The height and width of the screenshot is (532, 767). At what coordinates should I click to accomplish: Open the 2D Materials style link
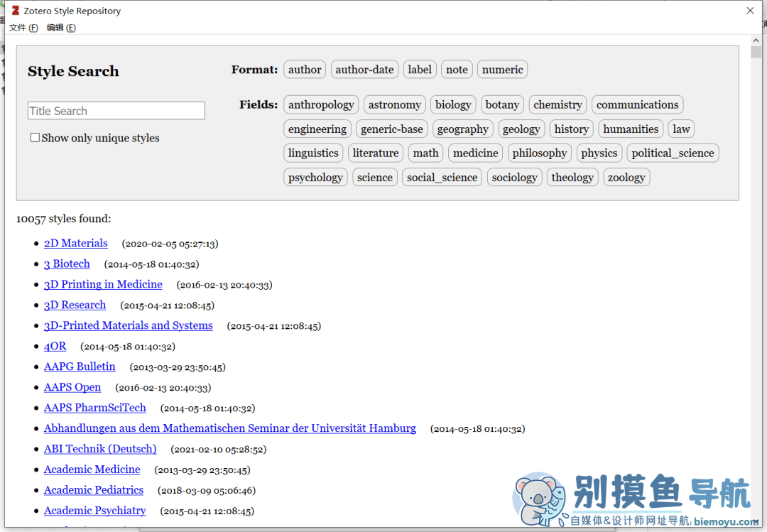click(76, 244)
